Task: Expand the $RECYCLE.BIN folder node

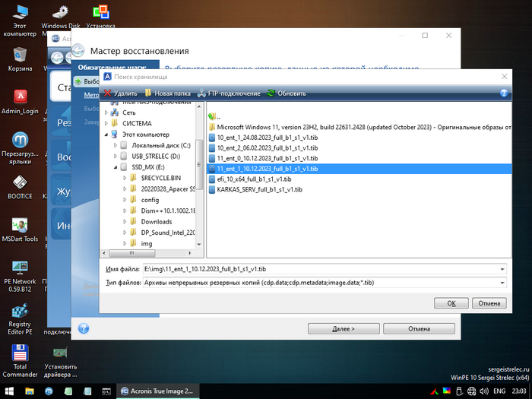Action: coord(125,178)
